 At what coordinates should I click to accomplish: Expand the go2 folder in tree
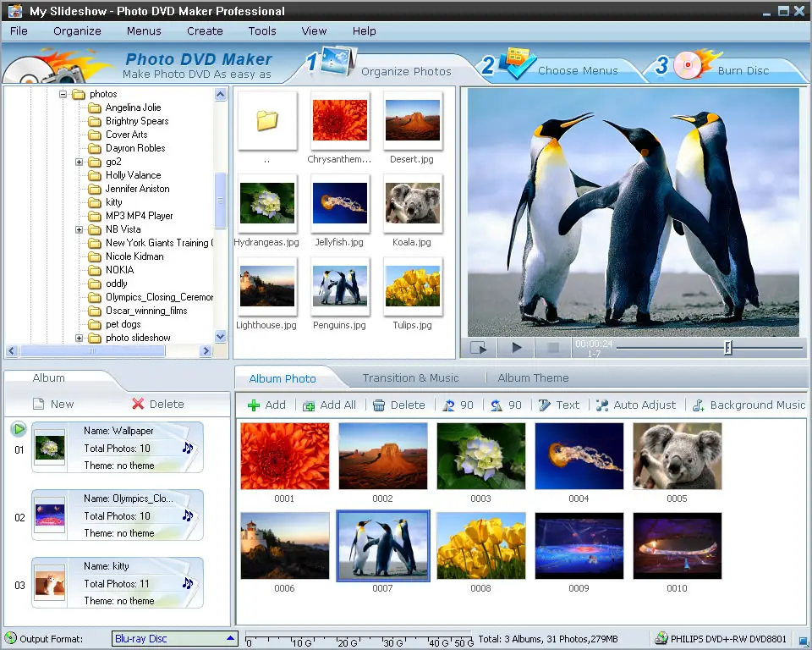[x=80, y=162]
